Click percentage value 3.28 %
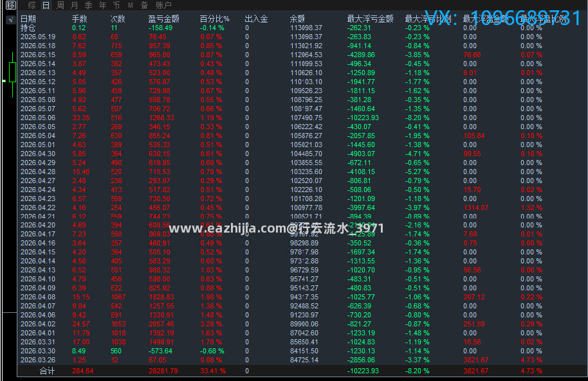The height and width of the screenshot is (381, 588). [x=211, y=324]
